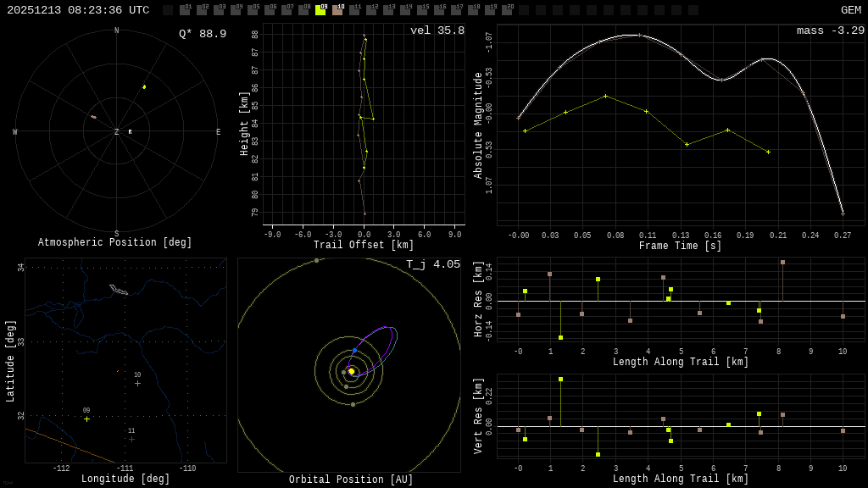Toggle the highlighted camera 09 indicator

[x=320, y=10]
